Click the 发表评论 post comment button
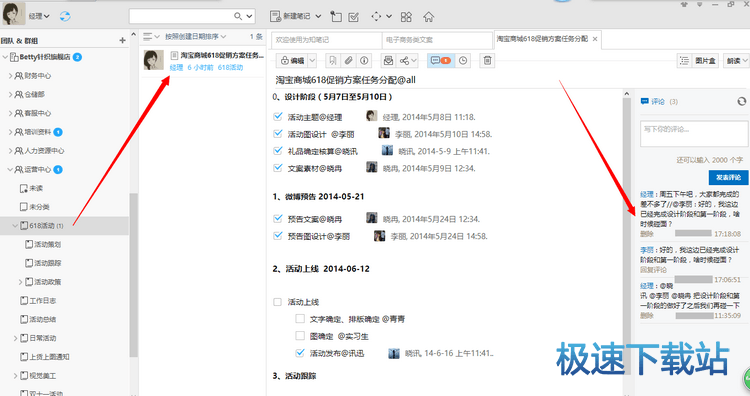Image resolution: width=750 pixels, height=396 pixels. (728, 177)
